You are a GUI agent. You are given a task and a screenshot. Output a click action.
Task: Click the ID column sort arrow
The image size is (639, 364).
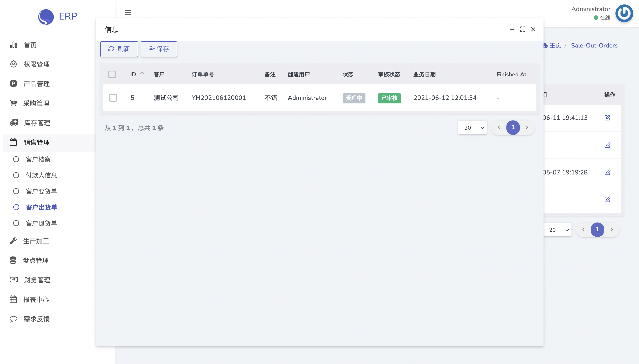tap(142, 74)
